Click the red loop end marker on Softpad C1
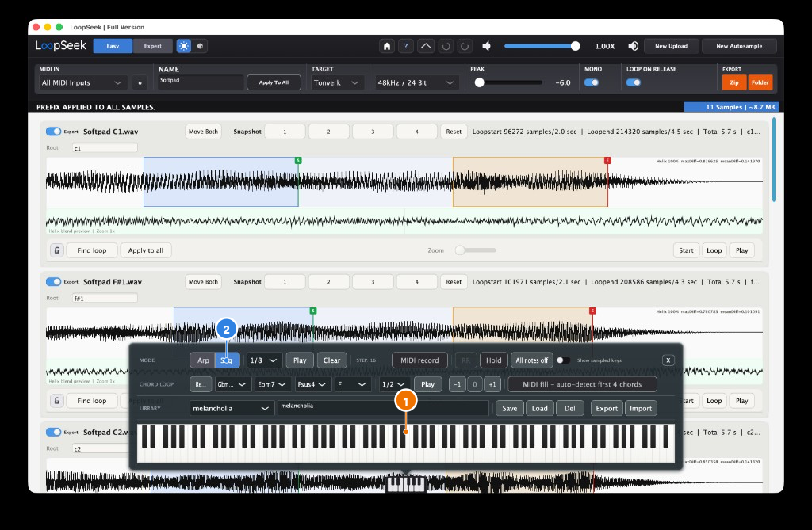The image size is (812, 530). click(607, 161)
